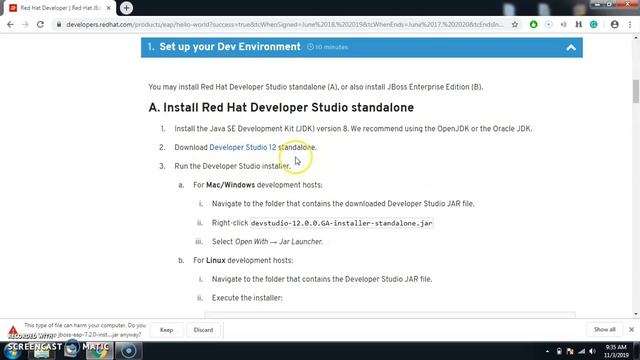Click the scrollbar up arrow

(x=636, y=38)
